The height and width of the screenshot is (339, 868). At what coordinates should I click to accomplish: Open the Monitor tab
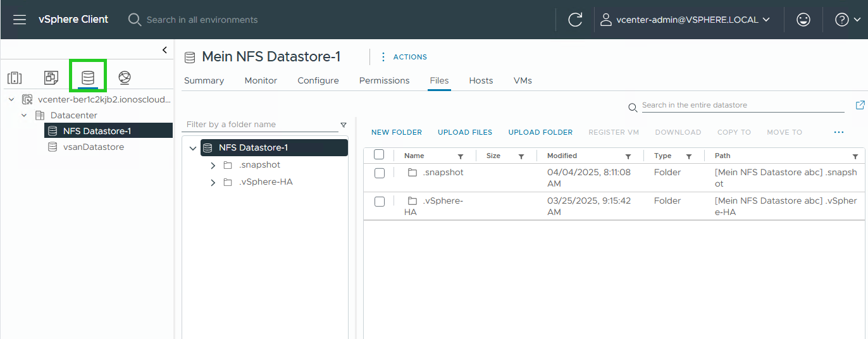(x=261, y=80)
